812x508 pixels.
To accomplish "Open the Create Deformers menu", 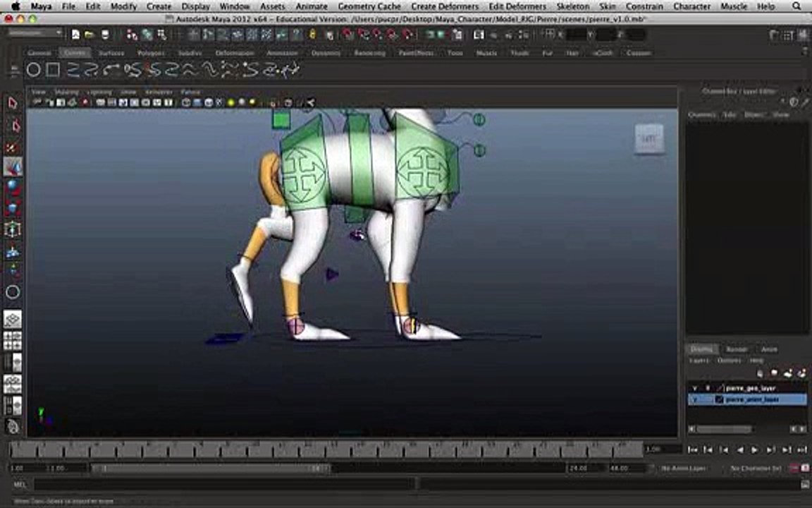I will pos(445,6).
